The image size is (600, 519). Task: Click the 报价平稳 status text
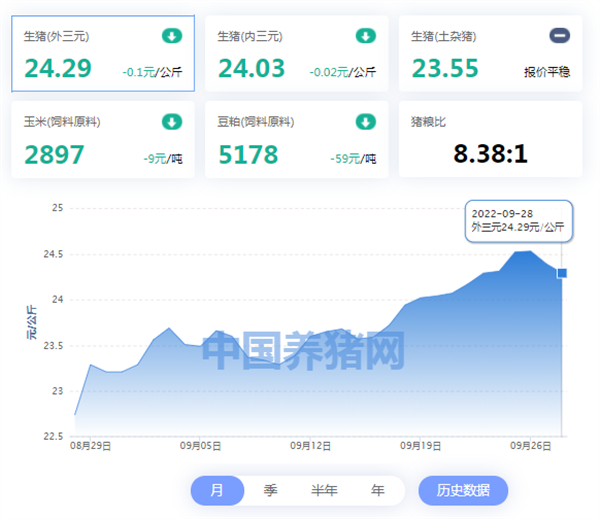[x=547, y=72]
